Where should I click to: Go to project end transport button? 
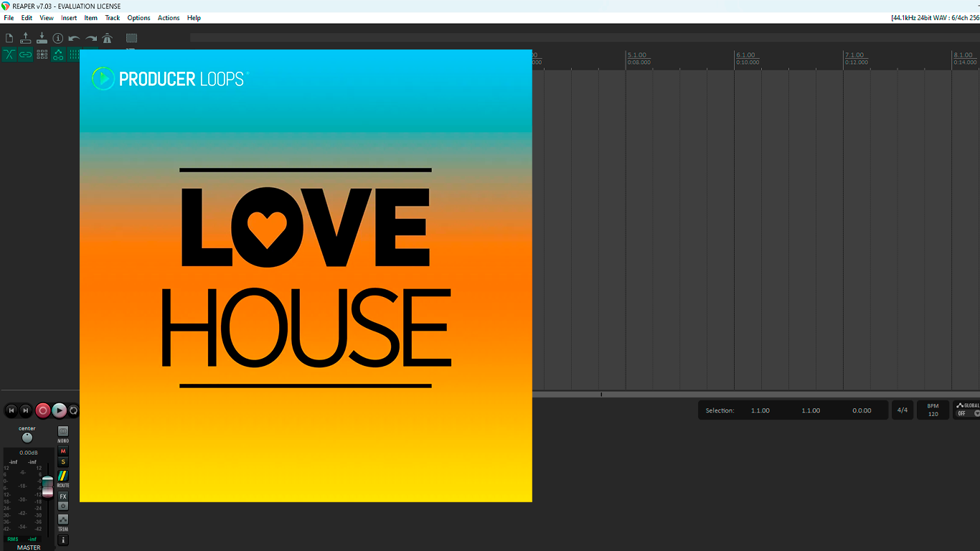(26, 410)
